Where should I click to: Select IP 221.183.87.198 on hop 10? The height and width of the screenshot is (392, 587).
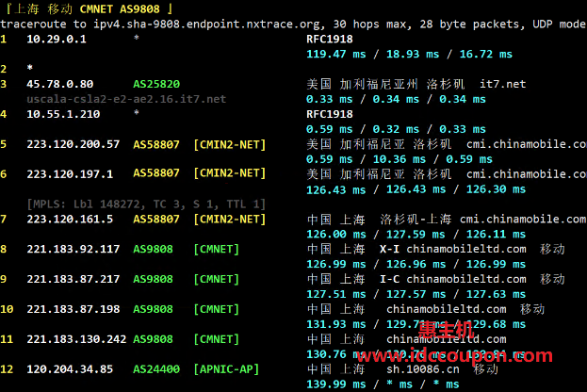[73, 309]
